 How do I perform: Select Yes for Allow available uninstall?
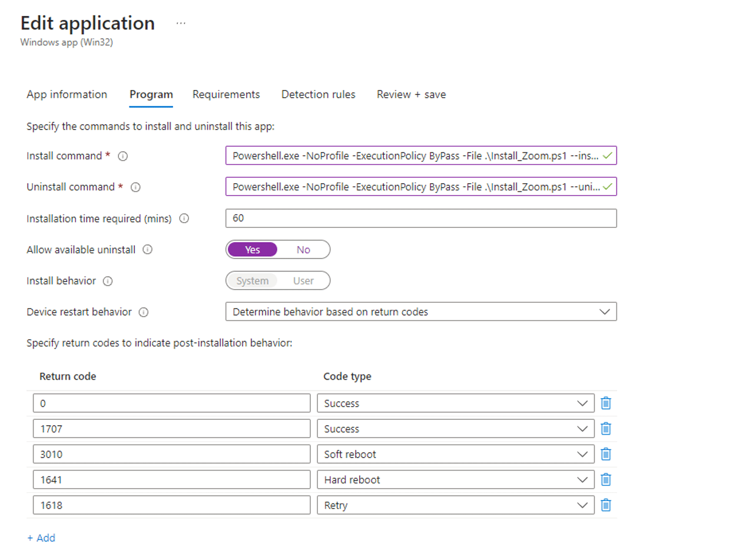252,249
